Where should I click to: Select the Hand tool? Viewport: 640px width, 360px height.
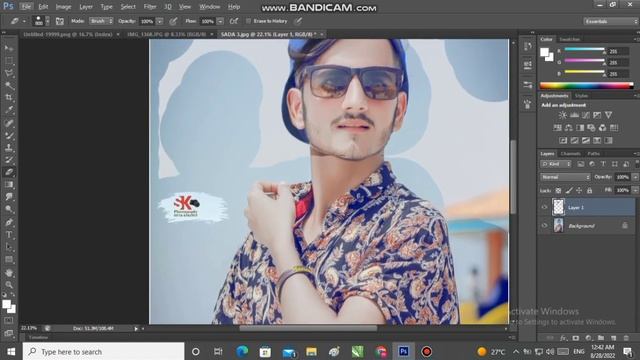pos(9,273)
